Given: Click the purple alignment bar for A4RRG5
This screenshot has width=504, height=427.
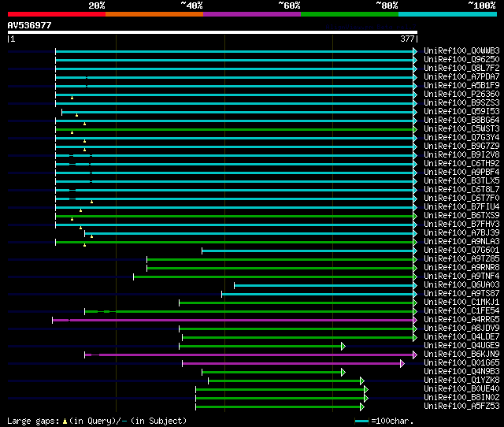Looking at the screenshot, I should (233, 320).
